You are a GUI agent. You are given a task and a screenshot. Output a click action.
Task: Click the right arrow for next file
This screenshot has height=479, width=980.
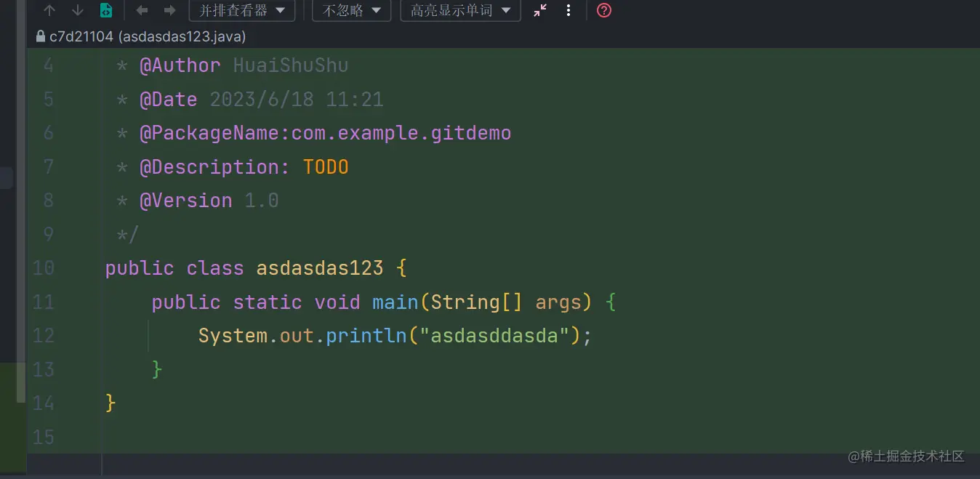[170, 11]
